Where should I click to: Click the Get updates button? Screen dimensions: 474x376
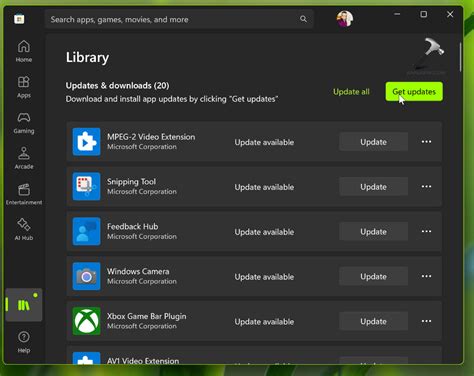click(x=414, y=91)
